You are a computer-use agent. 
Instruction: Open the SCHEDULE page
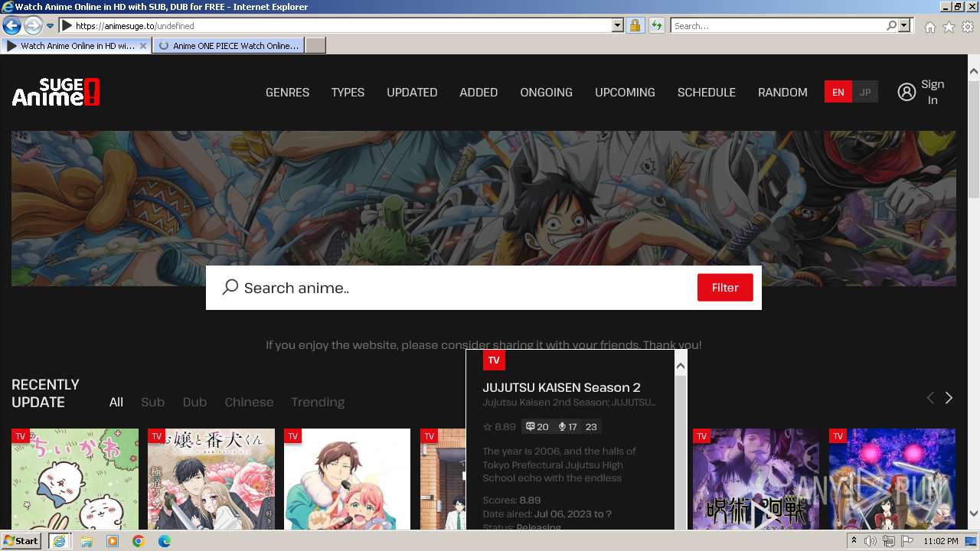(706, 92)
